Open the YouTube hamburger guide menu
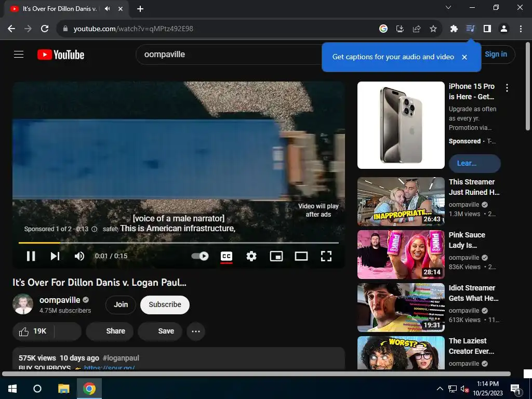Screen dimensions: 532x399 [x=19, y=54]
